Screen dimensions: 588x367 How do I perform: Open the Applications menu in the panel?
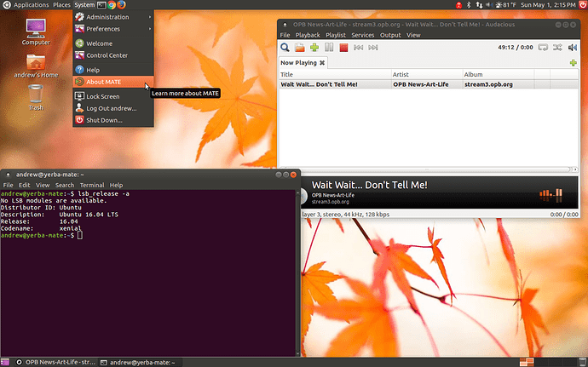pyautogui.click(x=31, y=5)
